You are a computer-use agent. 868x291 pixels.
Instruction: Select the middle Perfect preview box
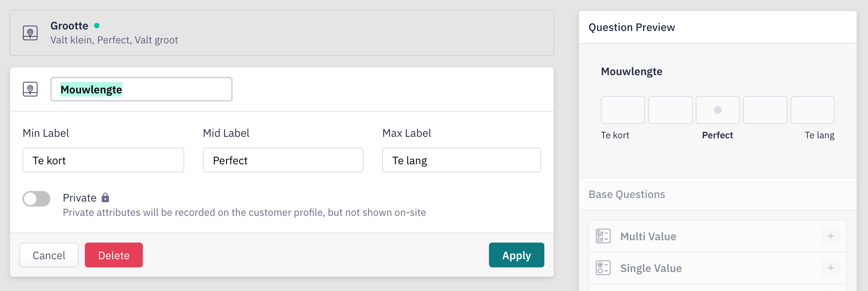click(717, 110)
